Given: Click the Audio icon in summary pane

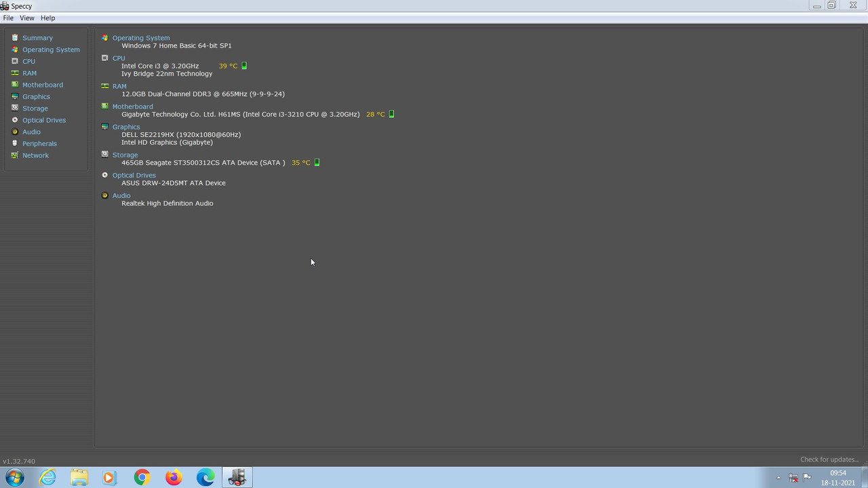Looking at the screenshot, I should coord(104,195).
